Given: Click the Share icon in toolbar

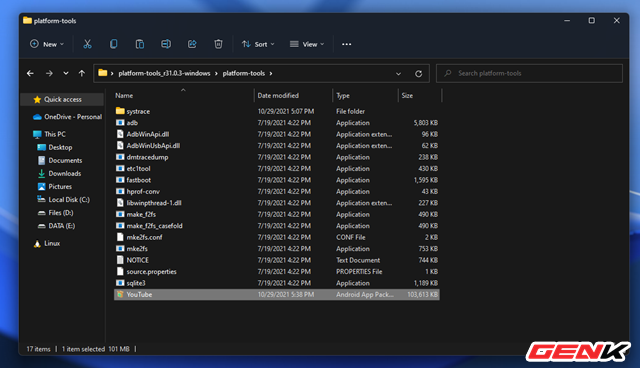Looking at the screenshot, I should 192,44.
